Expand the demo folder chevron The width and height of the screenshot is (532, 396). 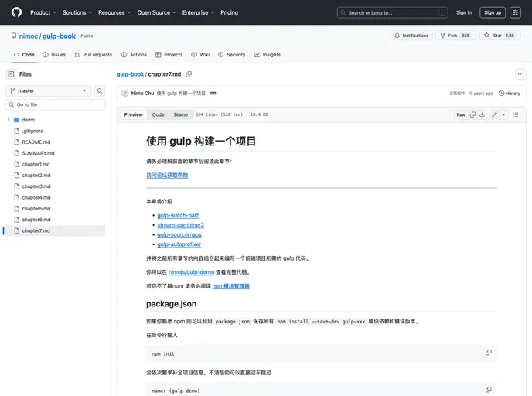click(9, 120)
